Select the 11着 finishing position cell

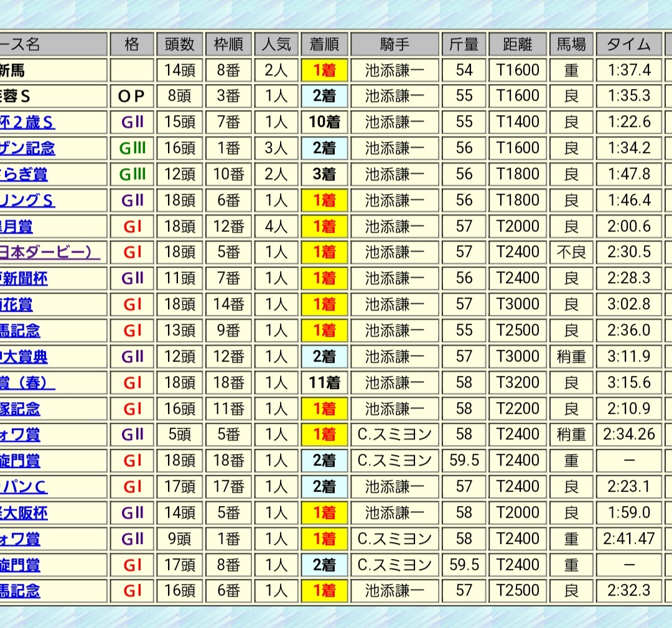324,383
